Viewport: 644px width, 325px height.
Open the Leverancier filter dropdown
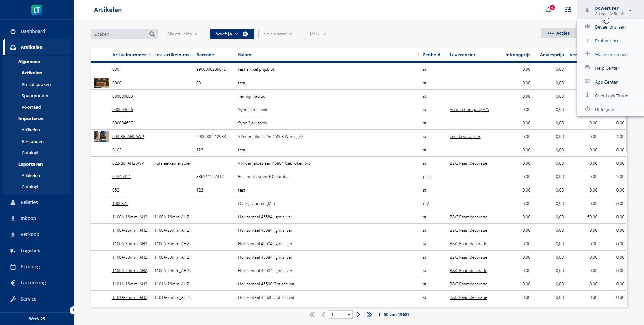(x=278, y=34)
